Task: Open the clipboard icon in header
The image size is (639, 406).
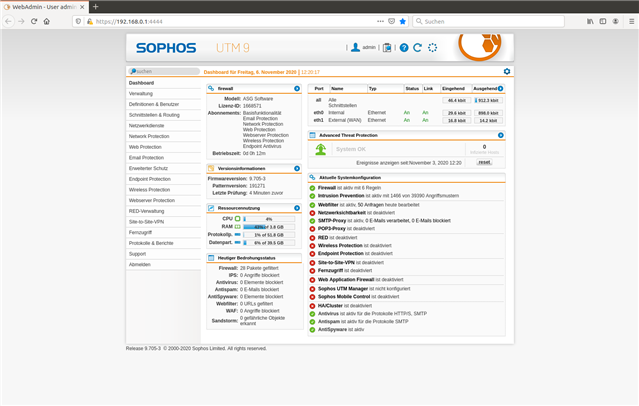Action: [x=387, y=48]
